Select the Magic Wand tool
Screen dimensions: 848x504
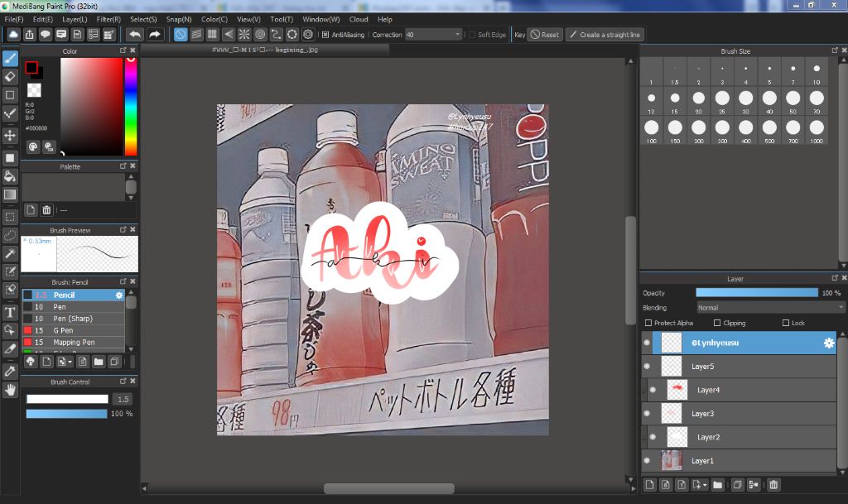click(x=10, y=253)
